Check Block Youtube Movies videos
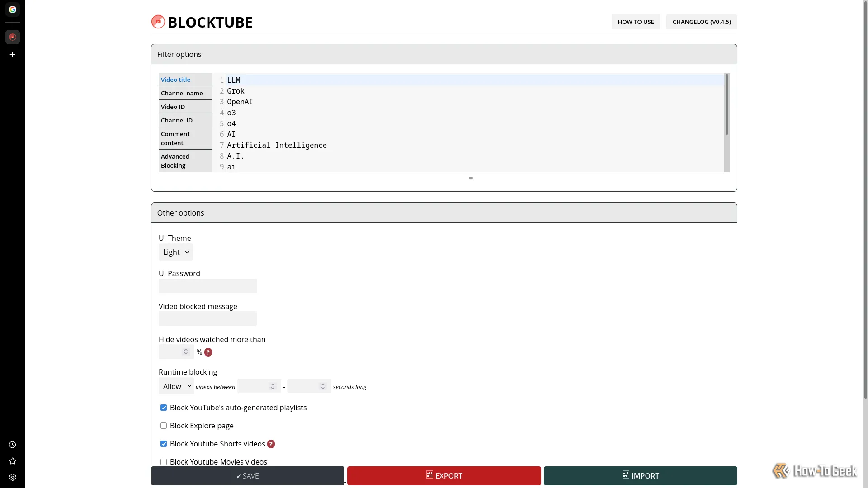This screenshot has width=868, height=488. (x=164, y=462)
